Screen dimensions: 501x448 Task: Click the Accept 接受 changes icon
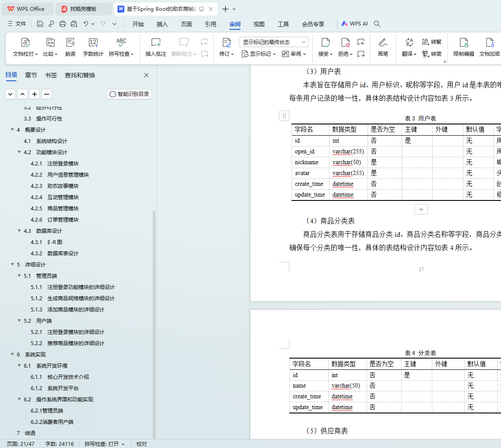325,47
